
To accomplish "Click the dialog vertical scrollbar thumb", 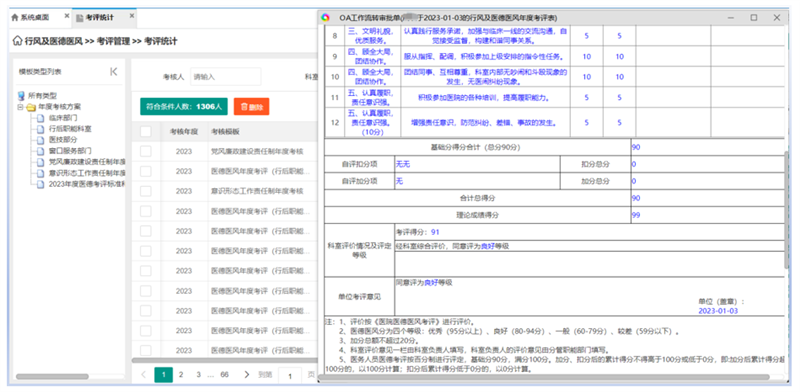I will pyautogui.click(x=786, y=209).
